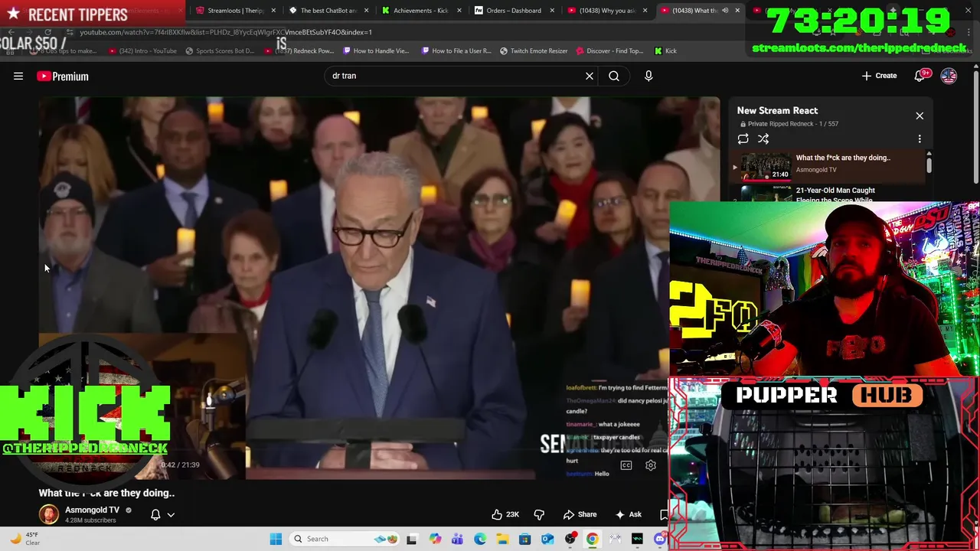Toggle closed captions on the video
This screenshot has width=980, height=551.
(x=626, y=465)
